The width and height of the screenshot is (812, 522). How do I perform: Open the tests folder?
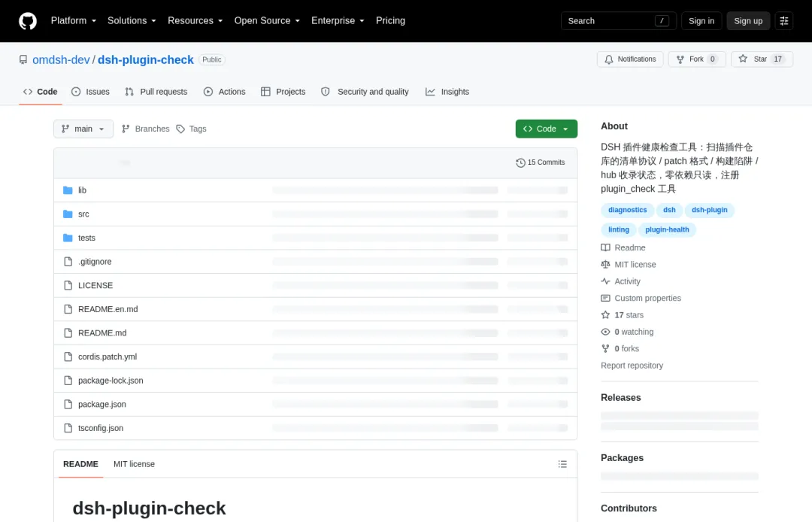point(86,238)
